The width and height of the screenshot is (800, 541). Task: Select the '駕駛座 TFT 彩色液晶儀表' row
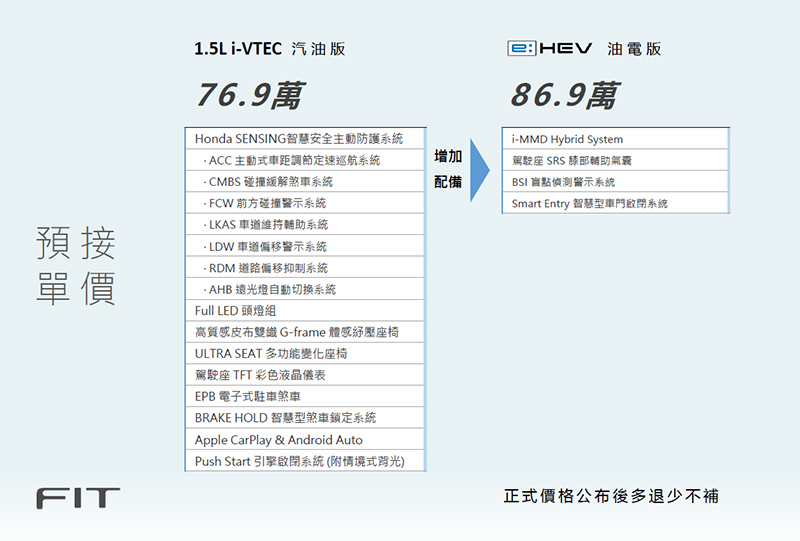coord(305,375)
